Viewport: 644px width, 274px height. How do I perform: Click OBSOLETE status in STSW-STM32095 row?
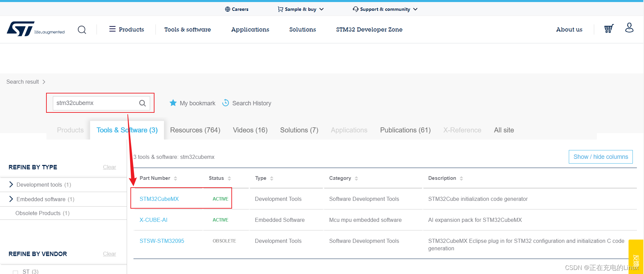[224, 241]
